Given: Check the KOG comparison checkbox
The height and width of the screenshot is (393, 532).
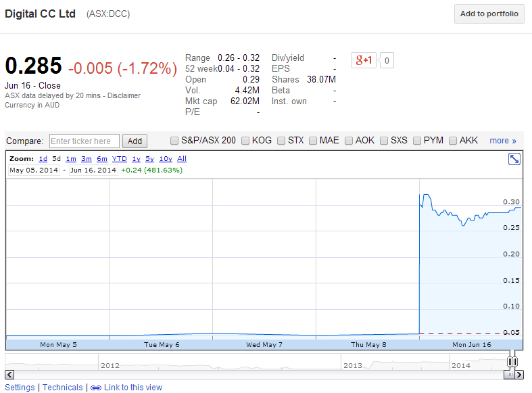Looking at the screenshot, I should [x=245, y=141].
